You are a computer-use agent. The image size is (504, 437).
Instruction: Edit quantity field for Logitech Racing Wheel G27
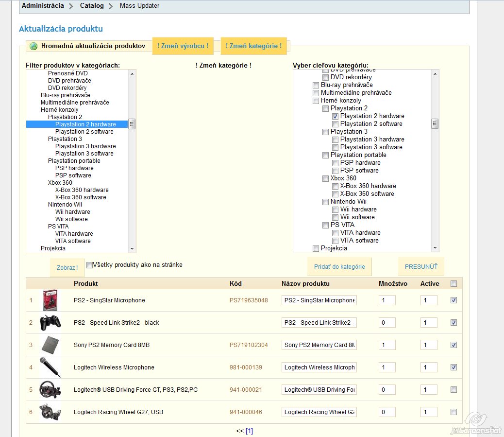tap(387, 412)
